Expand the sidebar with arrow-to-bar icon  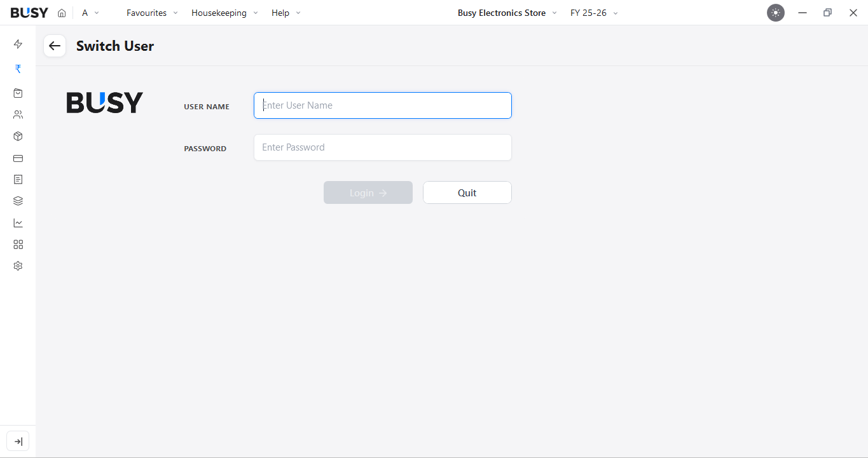click(x=18, y=441)
